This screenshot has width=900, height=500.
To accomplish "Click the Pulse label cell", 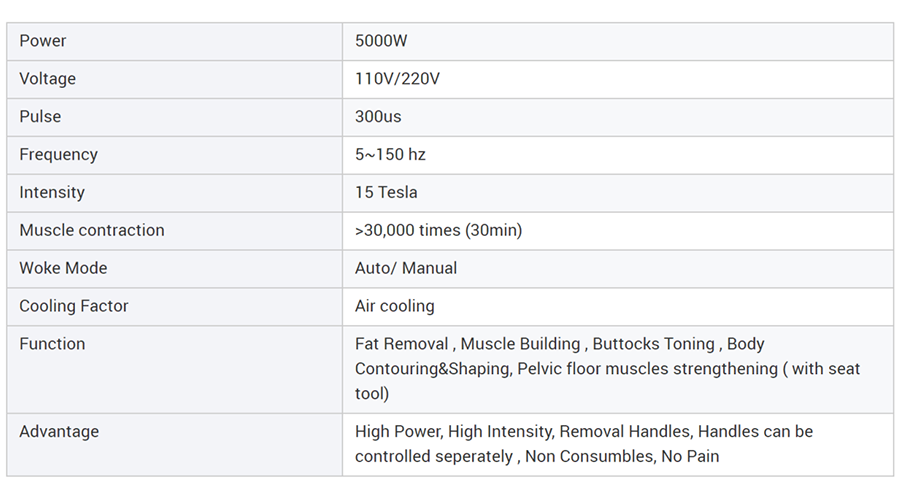I will tap(40, 117).
